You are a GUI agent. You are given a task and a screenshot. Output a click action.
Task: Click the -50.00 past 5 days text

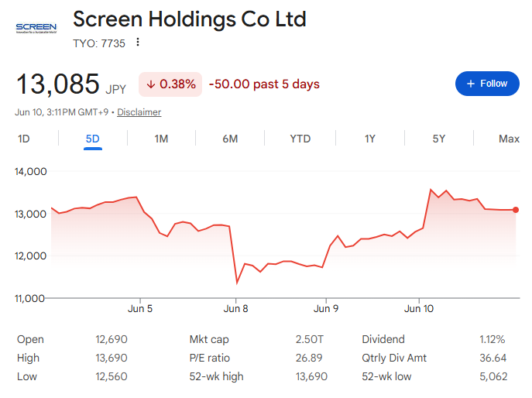coord(264,84)
